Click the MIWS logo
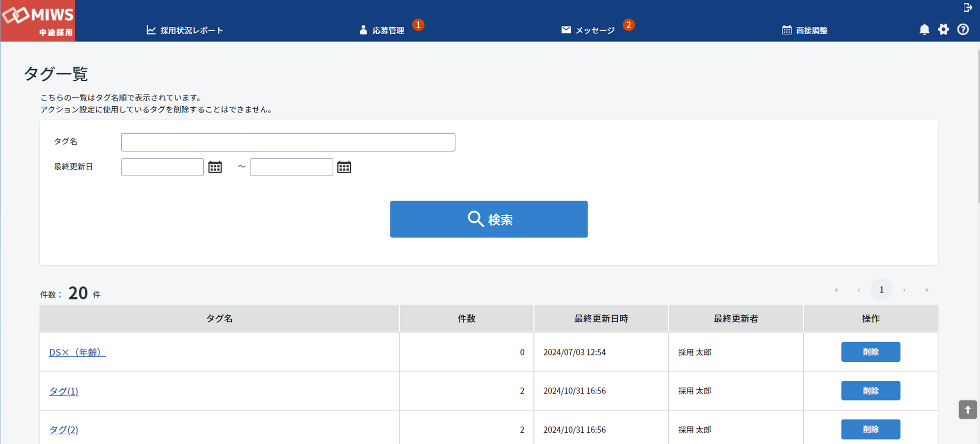This screenshot has height=444, width=980. click(x=38, y=21)
